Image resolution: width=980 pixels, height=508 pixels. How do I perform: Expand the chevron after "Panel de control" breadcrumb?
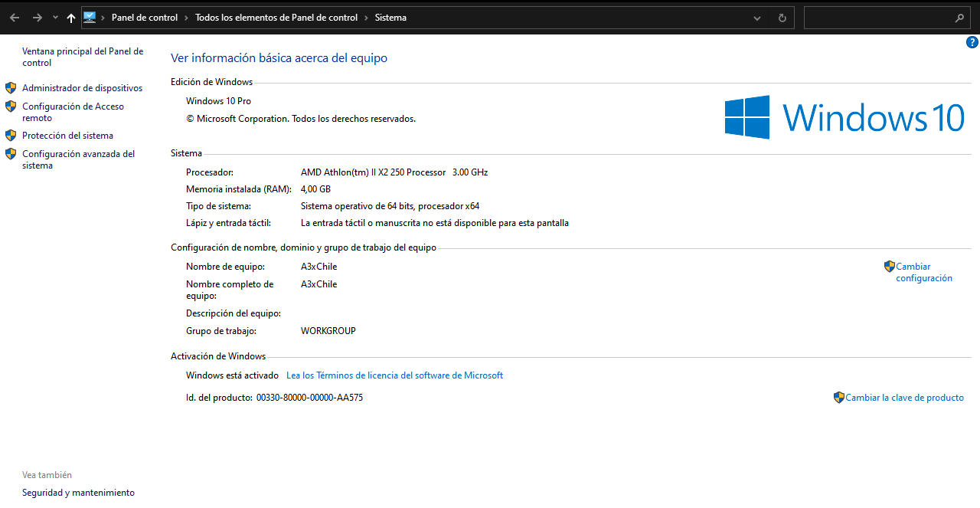[x=186, y=18]
